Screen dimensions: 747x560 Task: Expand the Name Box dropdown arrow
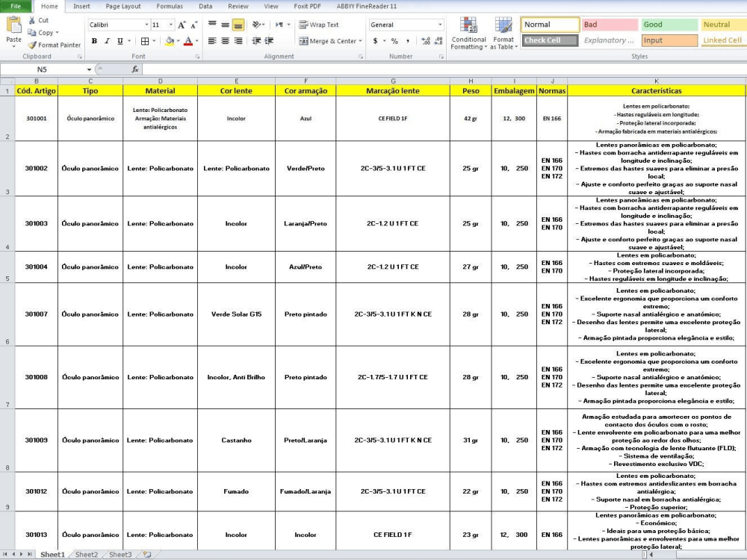[89, 69]
